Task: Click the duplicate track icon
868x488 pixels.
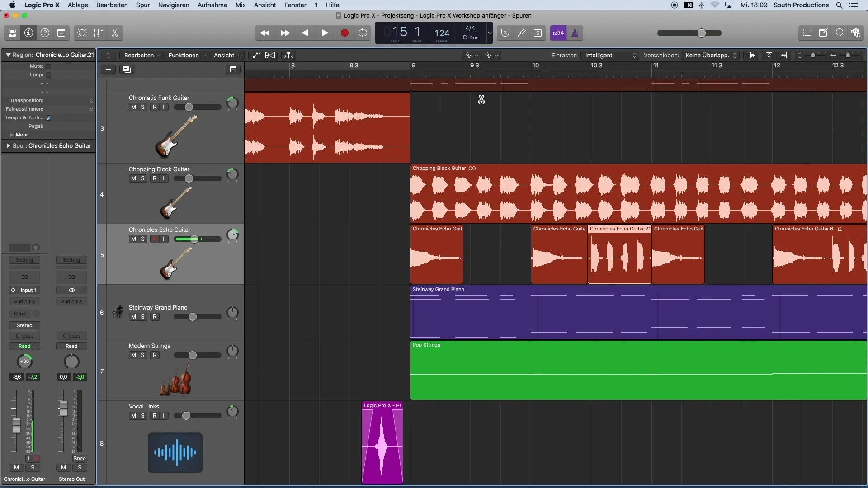Action: click(x=127, y=70)
